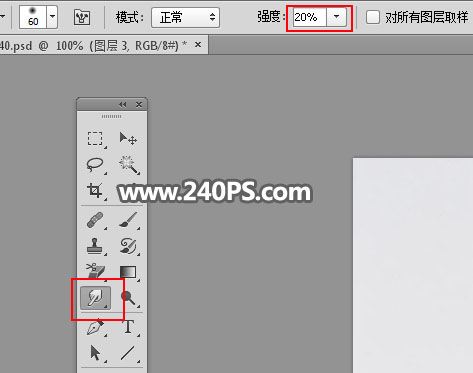
Task: Enable 对所有图层取样 checkbox
Action: [373, 17]
